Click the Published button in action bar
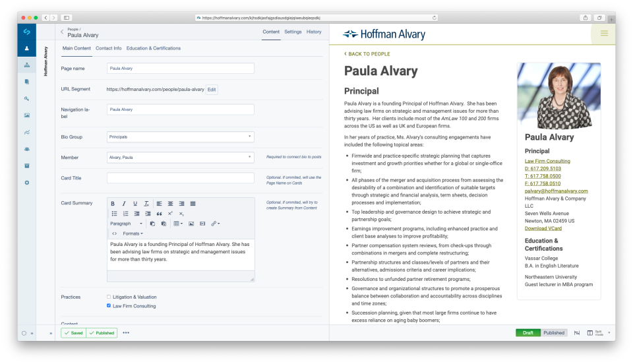 click(x=102, y=333)
